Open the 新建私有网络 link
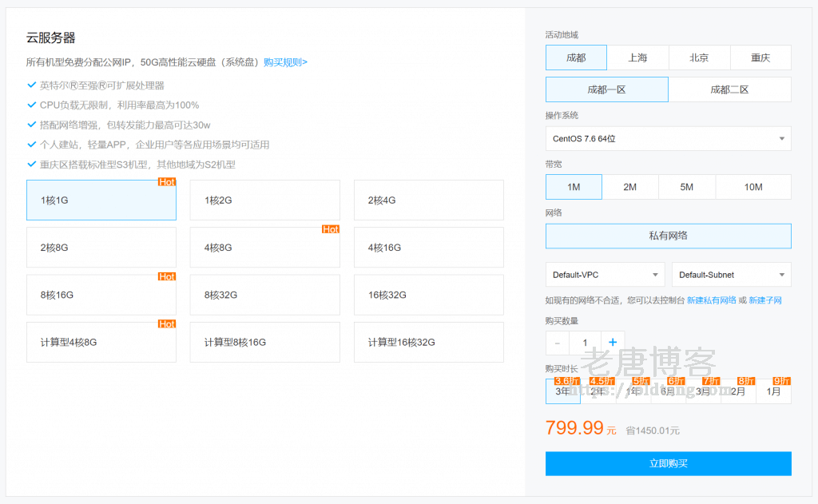 [715, 299]
